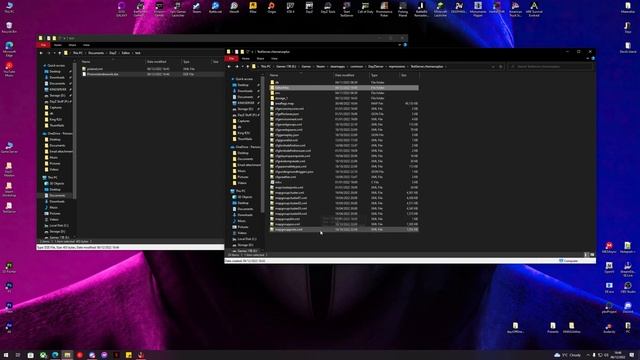Open quick access toolbar dropdown in front window
Screen dimensions: 640x360
pos(252,52)
